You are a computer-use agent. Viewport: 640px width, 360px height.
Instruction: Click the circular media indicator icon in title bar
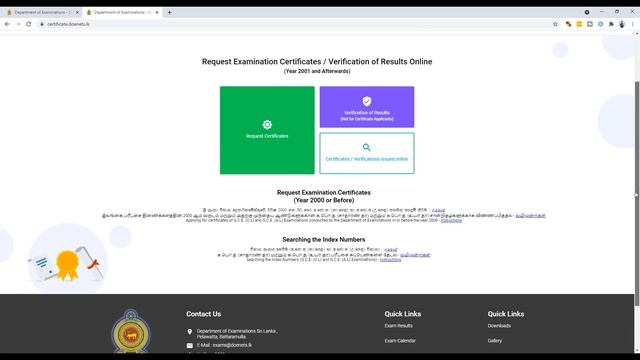click(587, 12)
